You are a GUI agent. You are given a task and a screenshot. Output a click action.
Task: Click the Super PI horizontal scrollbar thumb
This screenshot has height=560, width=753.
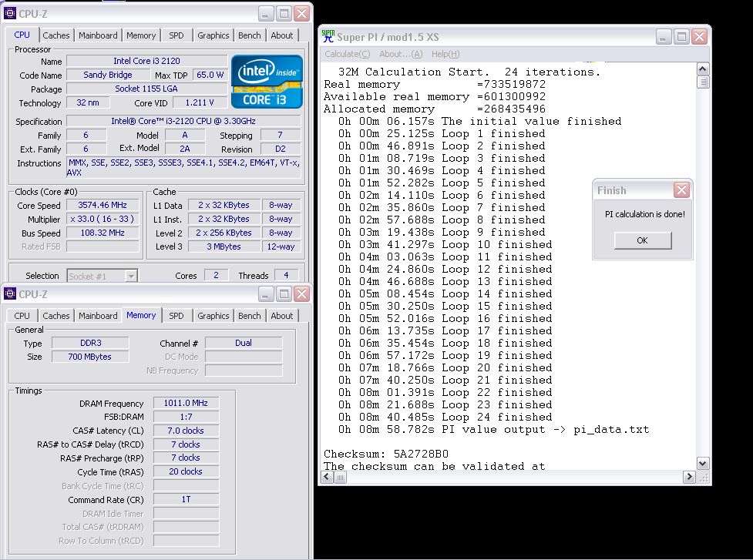click(x=340, y=477)
